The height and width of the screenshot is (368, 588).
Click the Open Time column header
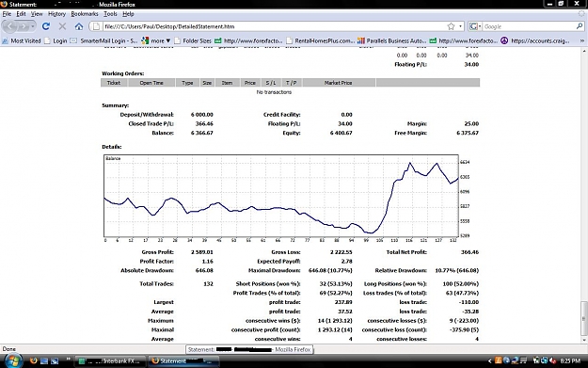coord(151,83)
